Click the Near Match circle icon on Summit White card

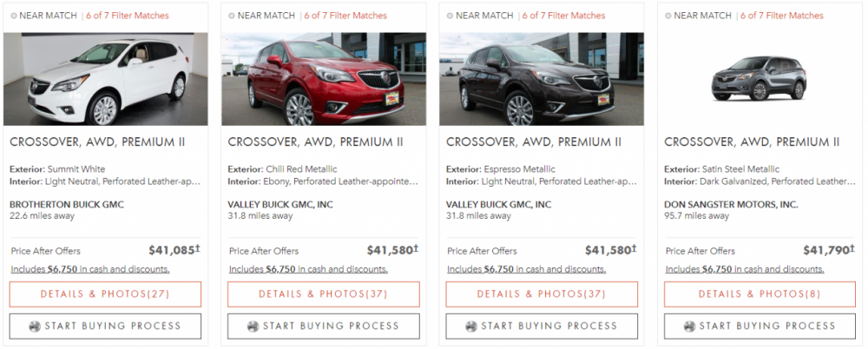pos(11,16)
